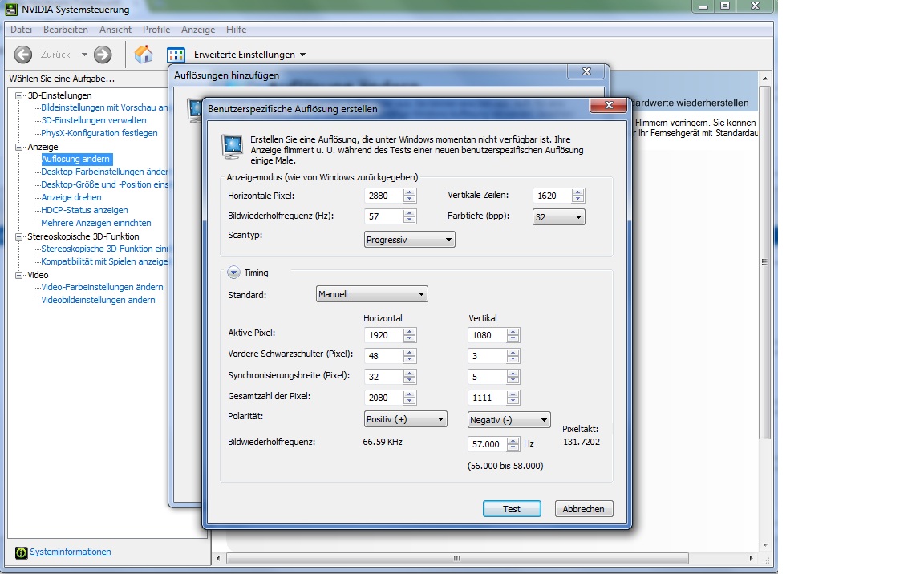The width and height of the screenshot is (924, 574).
Task: Open the Anzeige menu
Action: [198, 30]
